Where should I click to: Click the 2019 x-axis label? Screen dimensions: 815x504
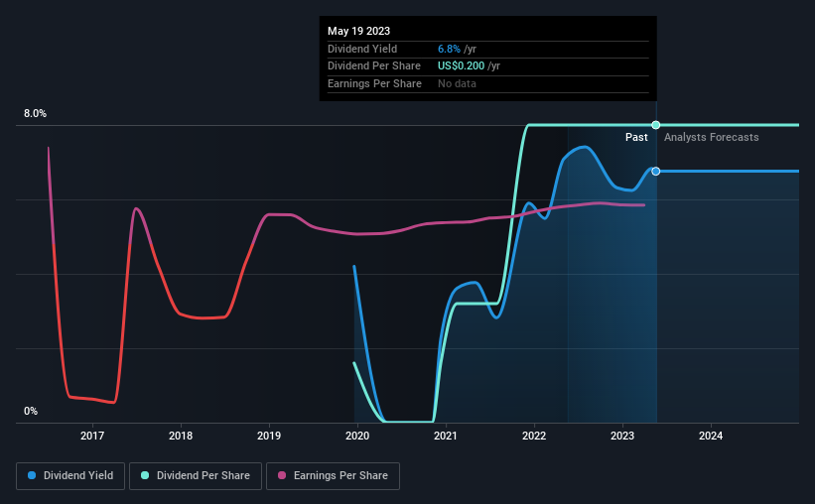click(x=269, y=436)
